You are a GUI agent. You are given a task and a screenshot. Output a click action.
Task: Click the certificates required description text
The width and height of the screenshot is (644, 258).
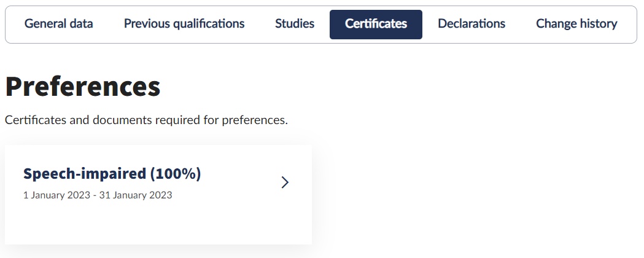pos(146,120)
